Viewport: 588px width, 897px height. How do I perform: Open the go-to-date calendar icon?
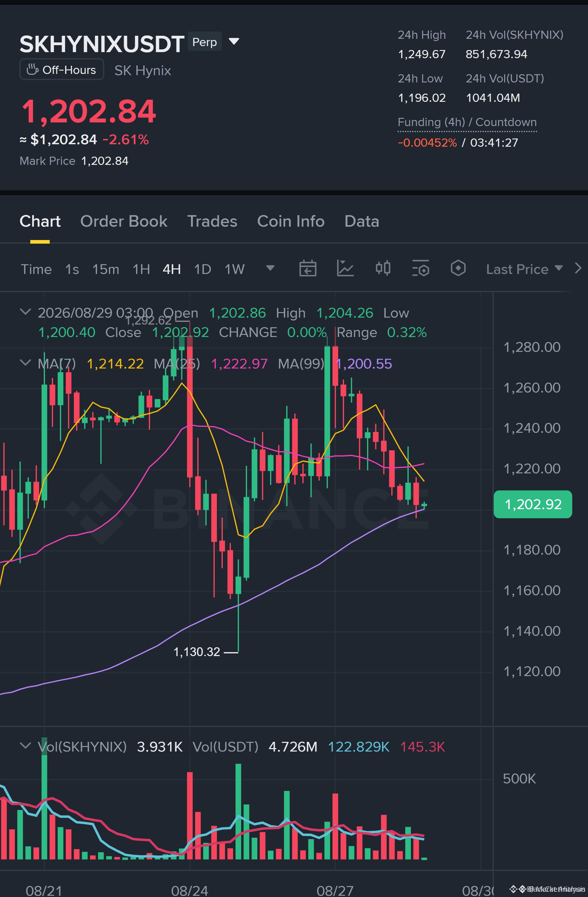pos(308,268)
